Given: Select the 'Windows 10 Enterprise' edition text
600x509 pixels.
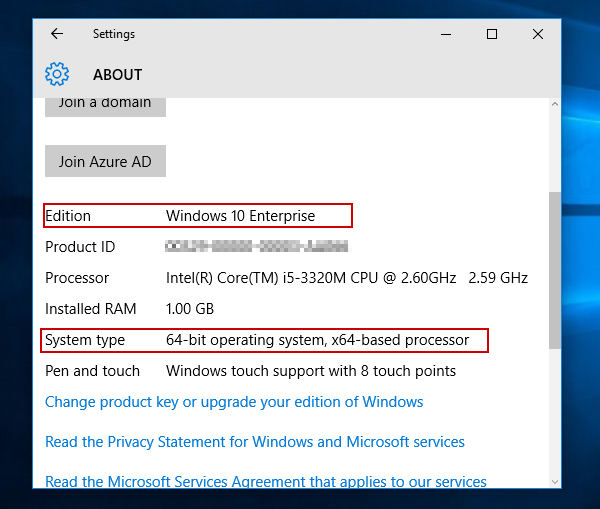Looking at the screenshot, I should (x=240, y=216).
